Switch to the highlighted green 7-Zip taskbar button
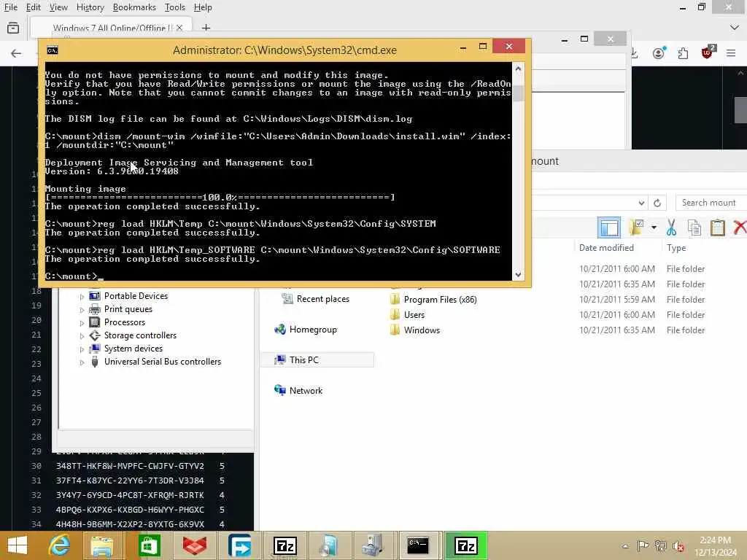Image resolution: width=747 pixels, height=560 pixels. coord(466,545)
